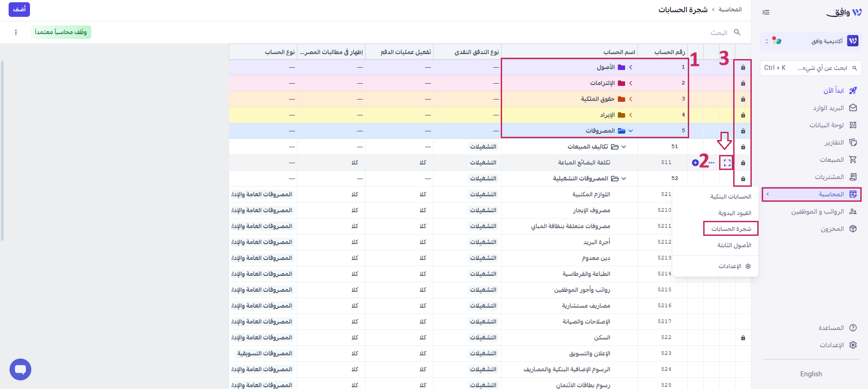This screenshot has height=389, width=868.
Task: Click the purple folder icon of الأصول
Action: 621,67
